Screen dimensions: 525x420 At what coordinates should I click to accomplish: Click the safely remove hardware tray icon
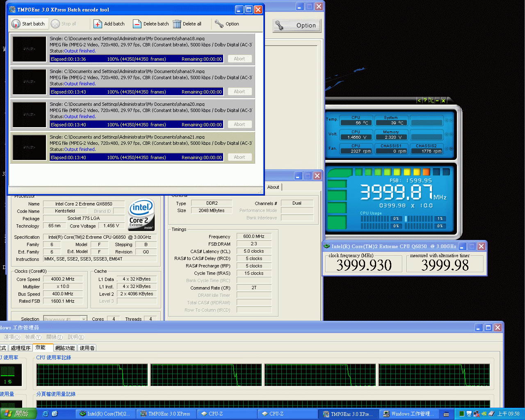click(x=491, y=414)
